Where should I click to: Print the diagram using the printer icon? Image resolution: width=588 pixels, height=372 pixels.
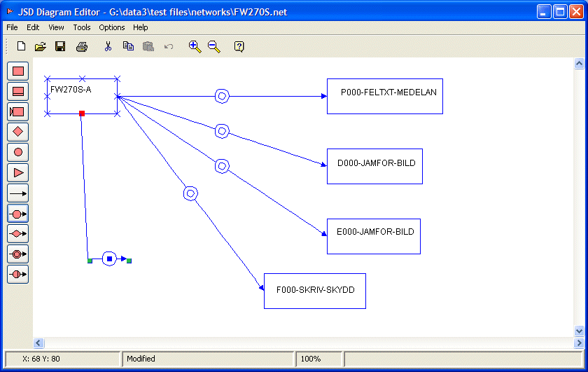[x=82, y=47]
